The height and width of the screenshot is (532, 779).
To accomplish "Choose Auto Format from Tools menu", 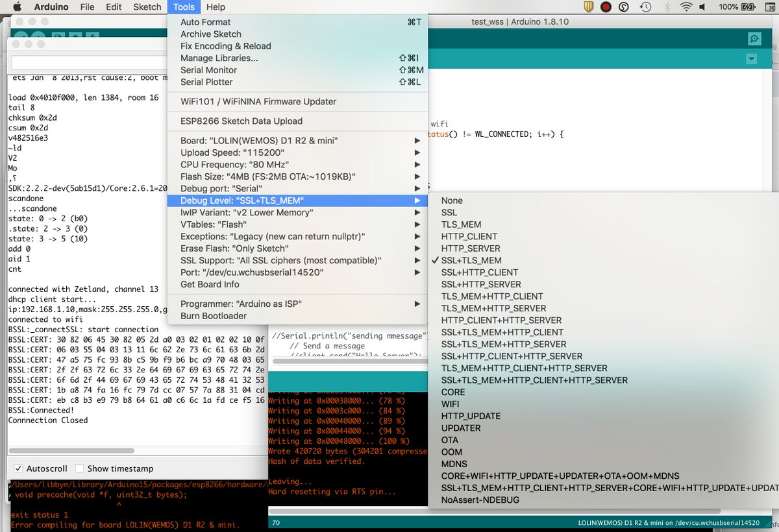I will pos(297,22).
